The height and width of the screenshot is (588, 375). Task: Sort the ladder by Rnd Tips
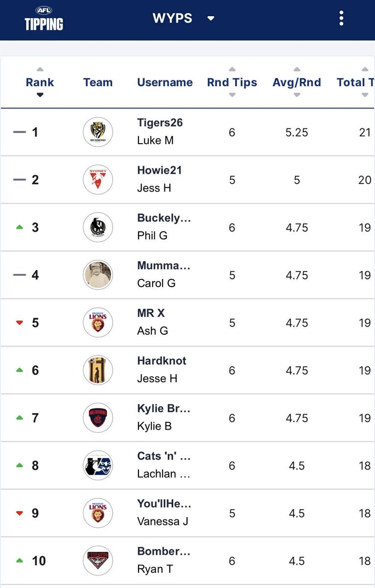point(232,82)
